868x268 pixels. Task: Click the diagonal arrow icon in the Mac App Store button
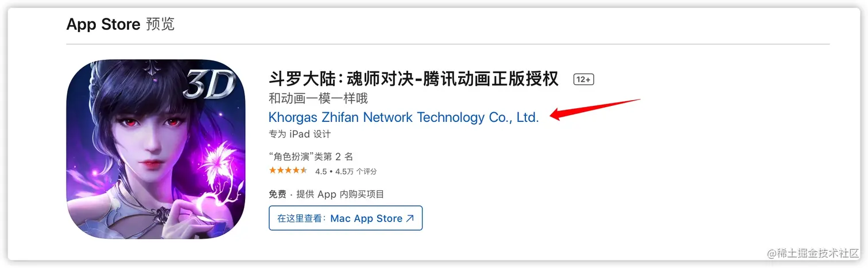410,219
